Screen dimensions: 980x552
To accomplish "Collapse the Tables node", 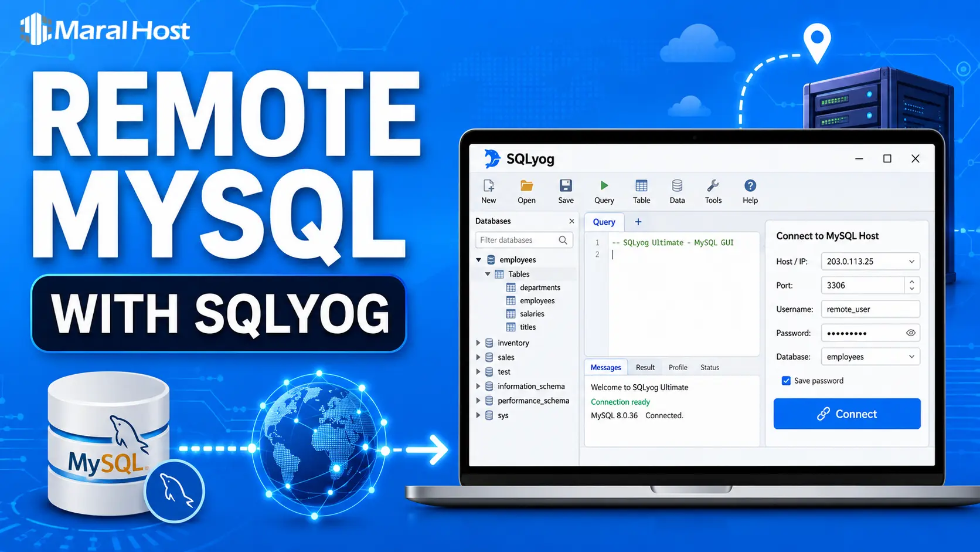I will (x=488, y=274).
